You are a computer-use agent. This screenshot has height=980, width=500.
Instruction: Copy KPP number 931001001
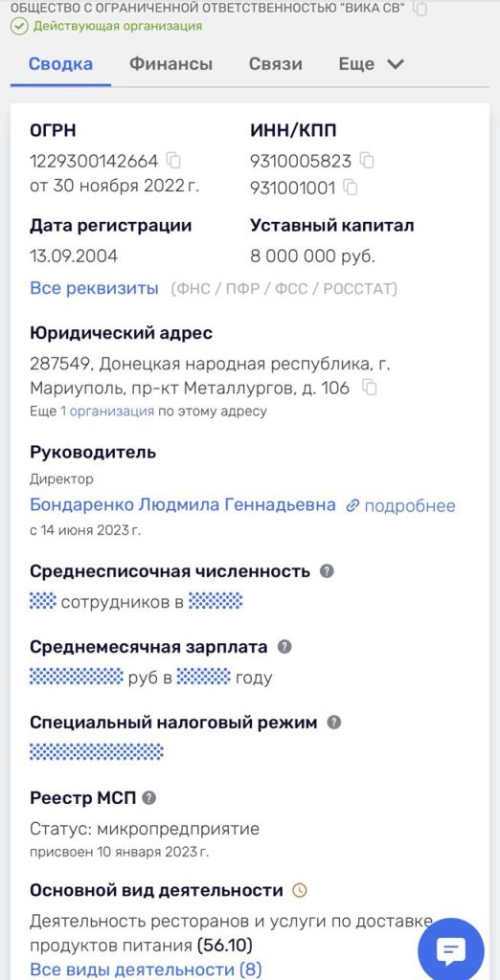pyautogui.click(x=352, y=188)
